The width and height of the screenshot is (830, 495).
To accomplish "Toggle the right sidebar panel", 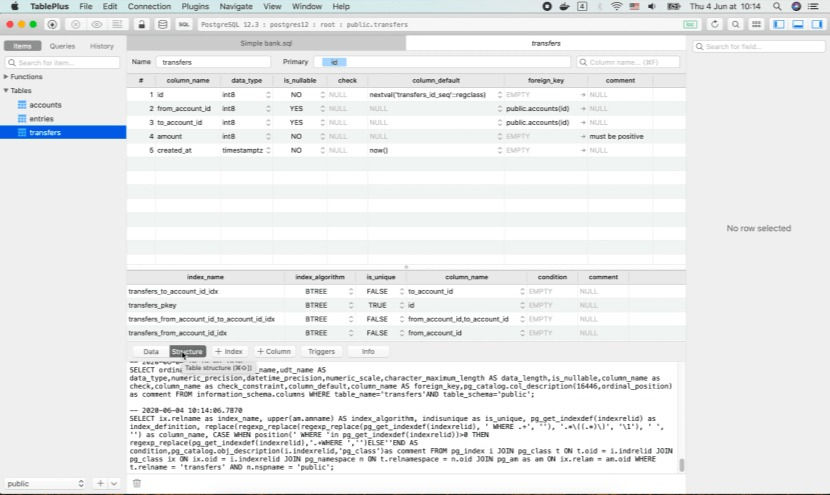I will point(817,24).
